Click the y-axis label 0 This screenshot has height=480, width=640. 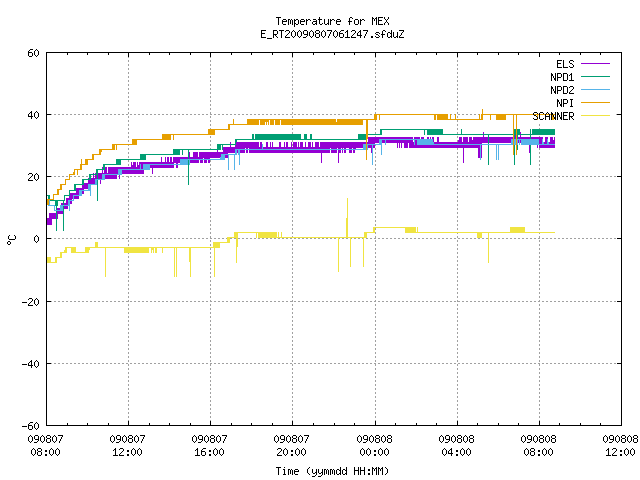click(37, 239)
